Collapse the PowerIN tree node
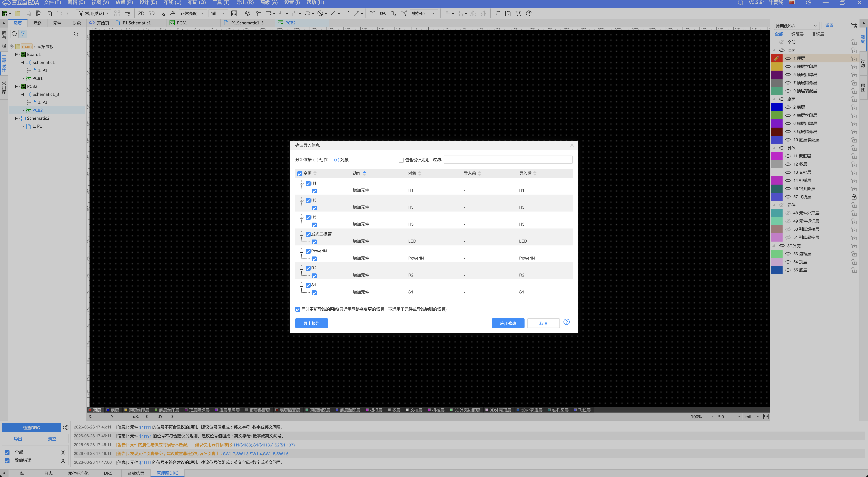The image size is (868, 477). pyautogui.click(x=302, y=251)
